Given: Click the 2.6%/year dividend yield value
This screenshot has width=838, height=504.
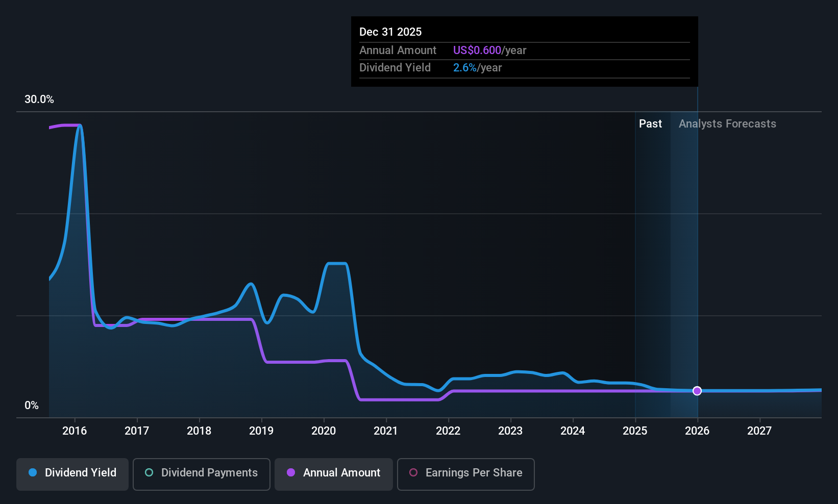Looking at the screenshot, I should [x=477, y=68].
